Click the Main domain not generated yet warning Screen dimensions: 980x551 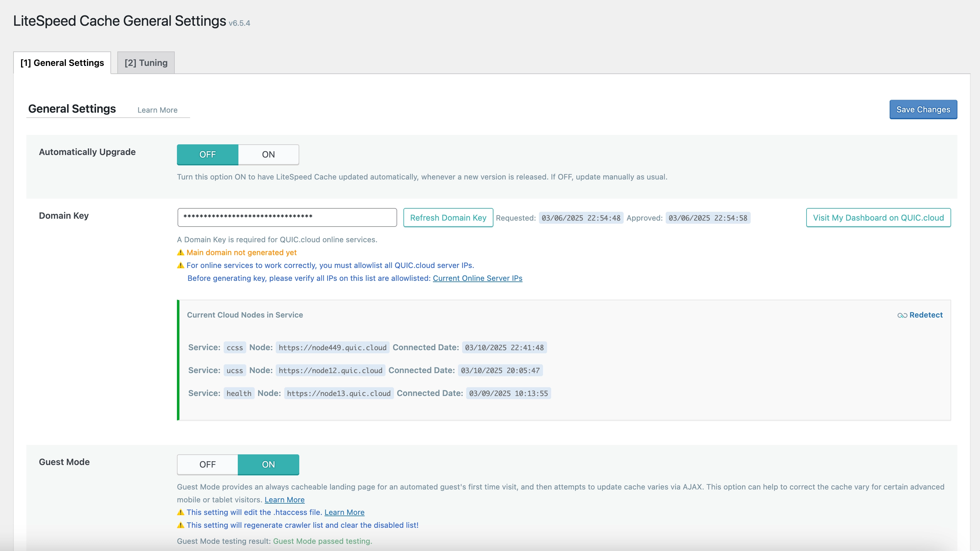[x=242, y=252]
